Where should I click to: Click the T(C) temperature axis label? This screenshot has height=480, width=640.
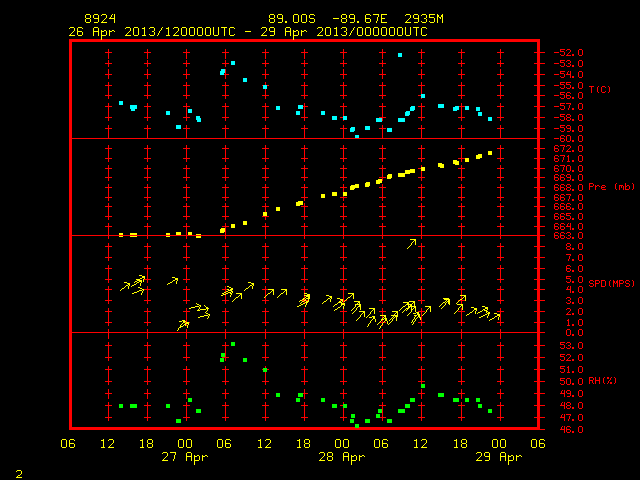(x=600, y=89)
